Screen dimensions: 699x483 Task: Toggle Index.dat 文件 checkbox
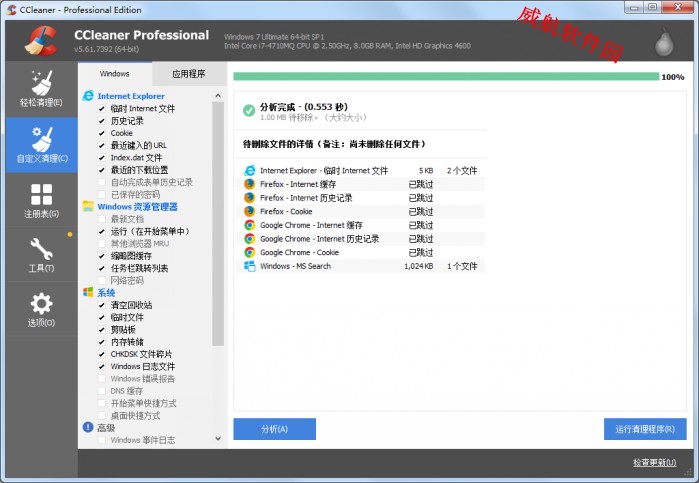102,157
